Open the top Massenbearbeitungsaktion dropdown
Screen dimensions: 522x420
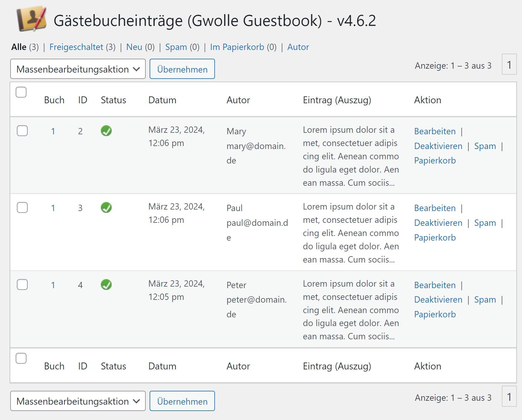78,69
